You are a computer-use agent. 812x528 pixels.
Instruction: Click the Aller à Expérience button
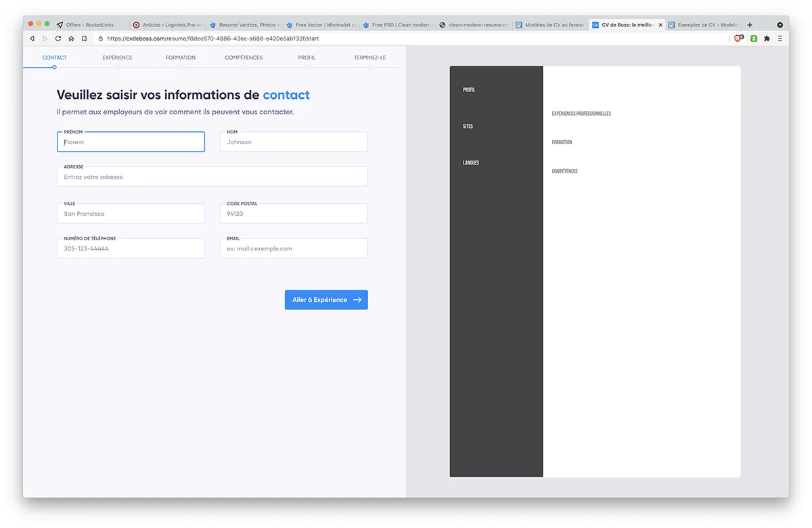tap(326, 300)
